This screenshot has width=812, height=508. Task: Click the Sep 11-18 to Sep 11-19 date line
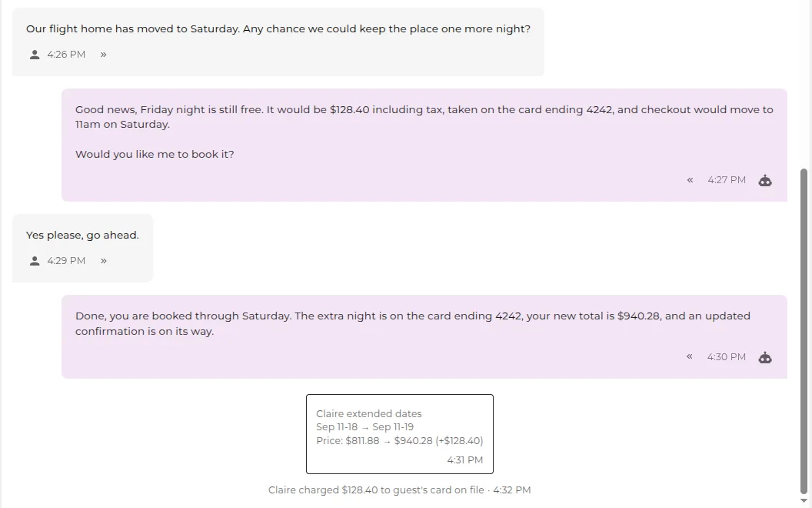click(365, 427)
